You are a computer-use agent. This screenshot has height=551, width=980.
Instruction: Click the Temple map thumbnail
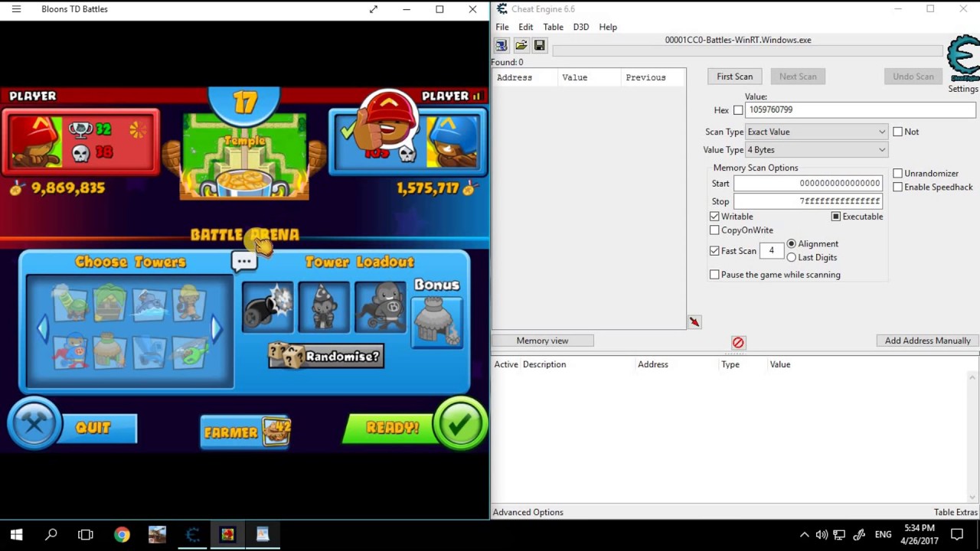(244, 157)
